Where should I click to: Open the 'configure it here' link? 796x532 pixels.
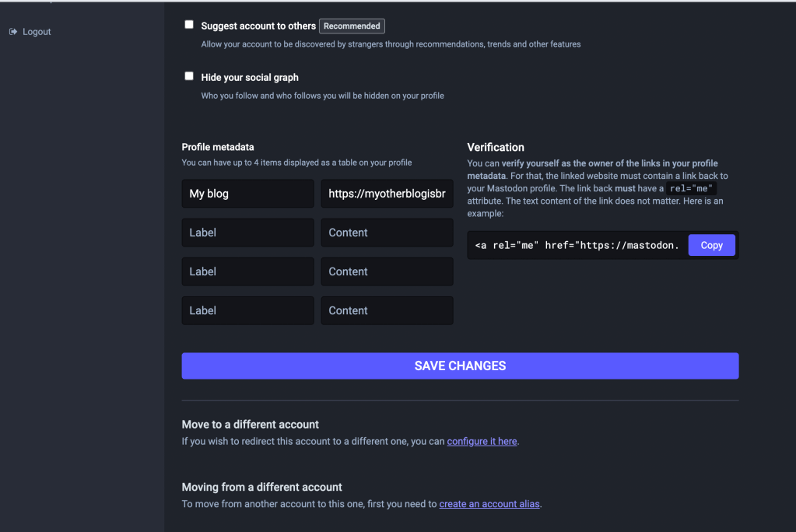click(x=482, y=441)
